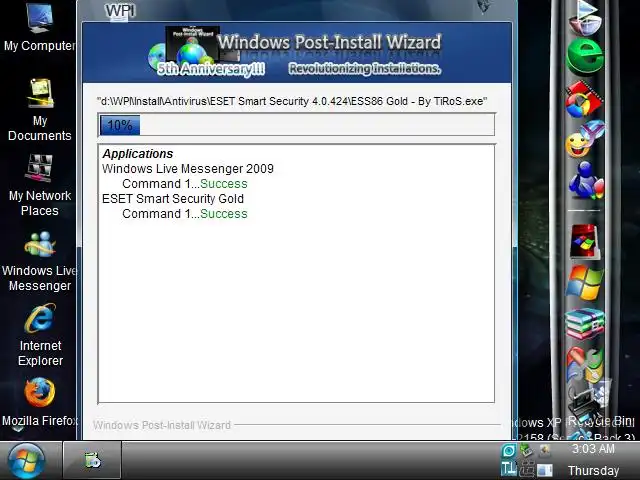Open the My Documents desktop icon
Screen dimensions: 640x480
point(40,109)
